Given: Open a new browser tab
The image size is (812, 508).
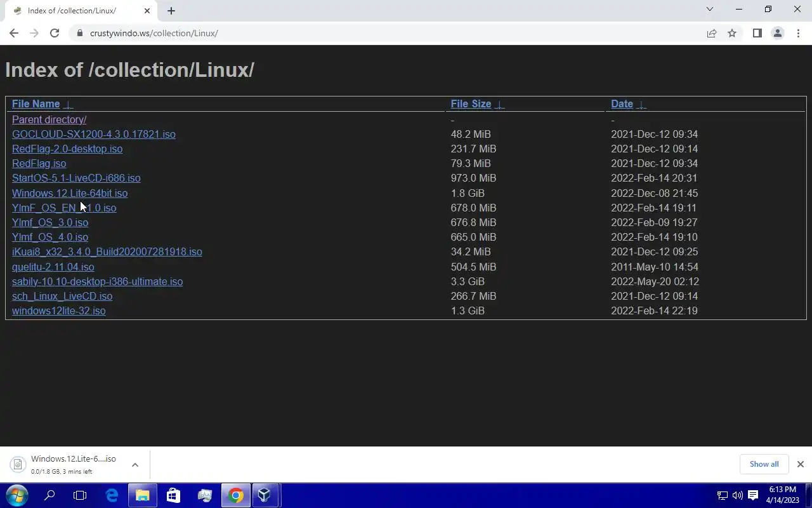Looking at the screenshot, I should pyautogui.click(x=171, y=11).
